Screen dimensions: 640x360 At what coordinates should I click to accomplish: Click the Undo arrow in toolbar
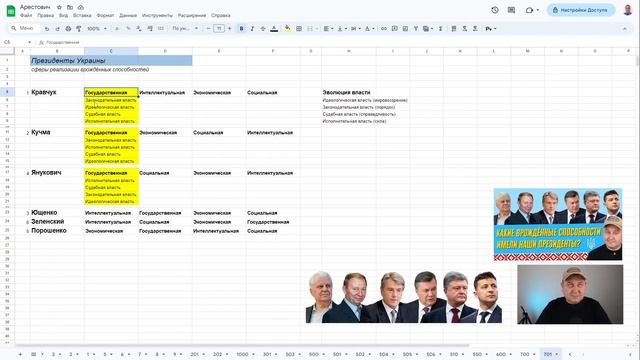(47, 29)
